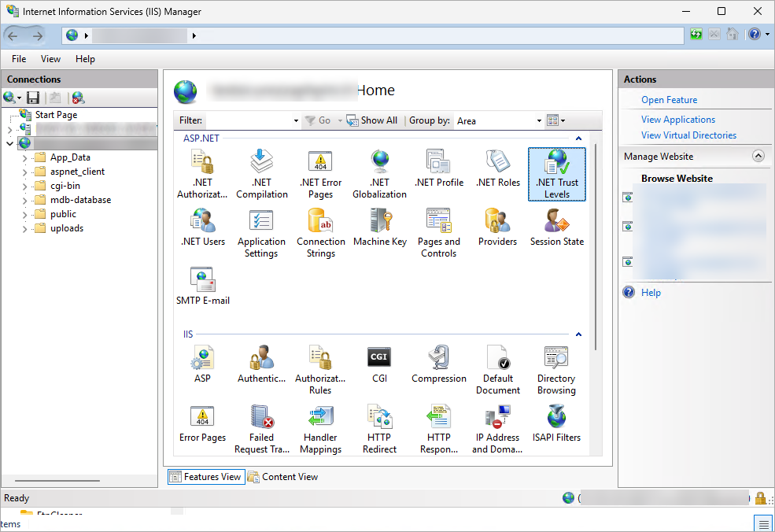Image resolution: width=775 pixels, height=532 pixels.
Task: Select Start Page in Connections tree
Action: click(x=57, y=115)
